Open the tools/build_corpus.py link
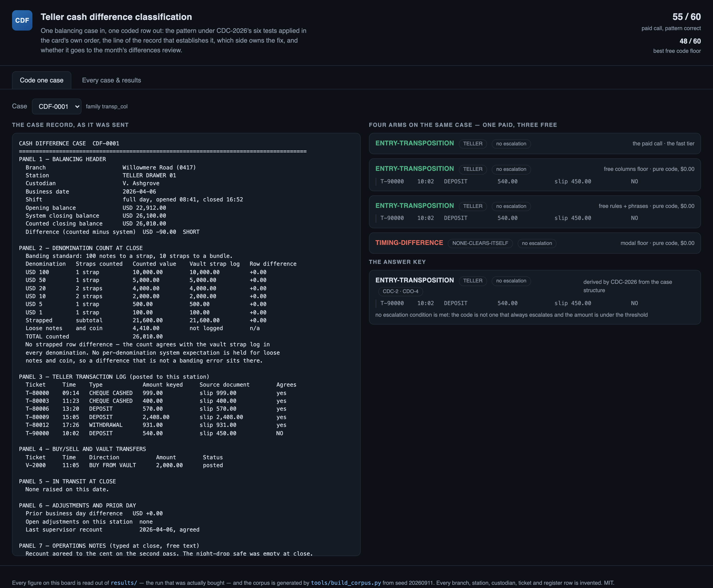This screenshot has height=588, width=713. tap(346, 583)
